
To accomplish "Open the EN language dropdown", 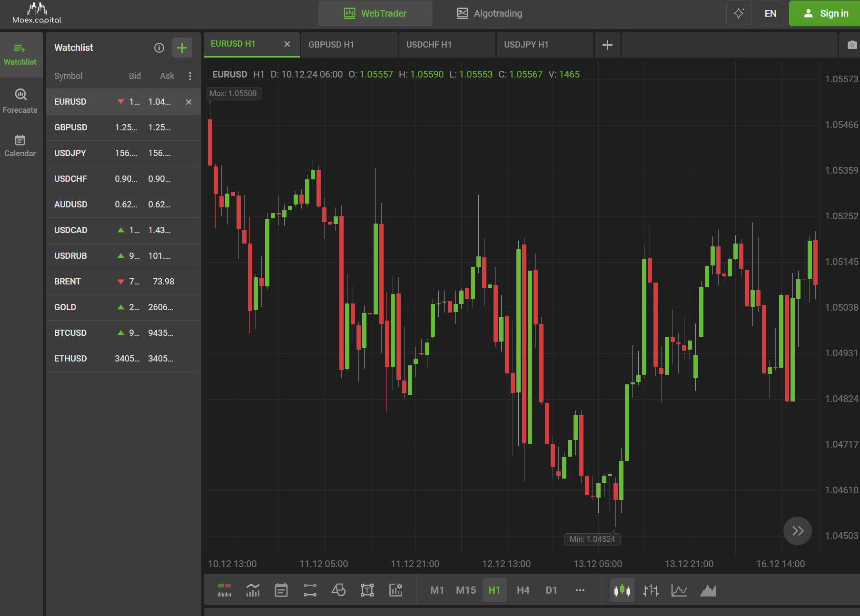I will [770, 13].
